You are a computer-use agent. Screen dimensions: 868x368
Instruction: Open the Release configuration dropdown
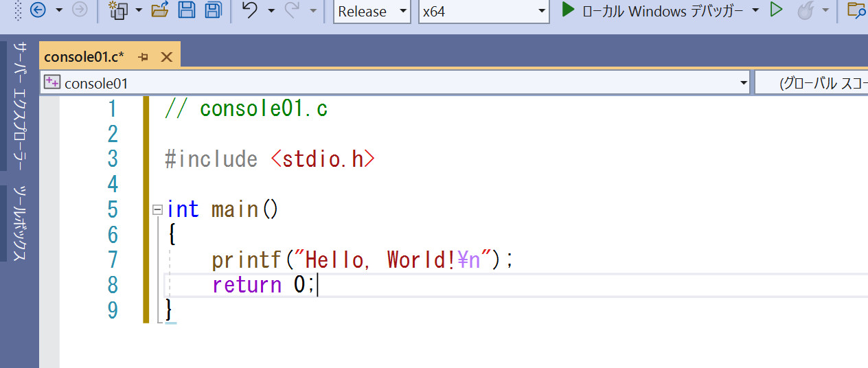coord(372,11)
